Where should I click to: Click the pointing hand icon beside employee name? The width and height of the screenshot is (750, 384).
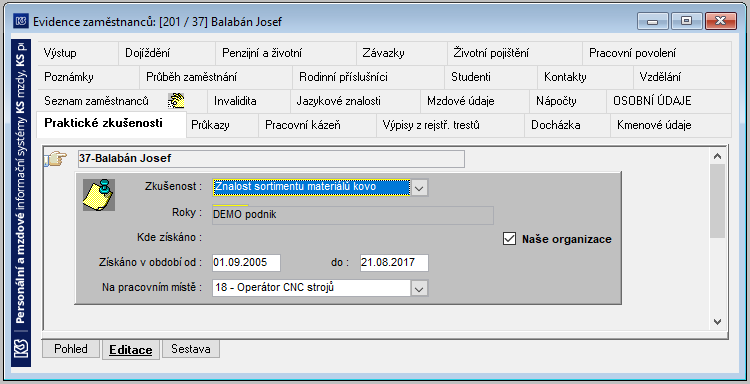click(x=56, y=159)
